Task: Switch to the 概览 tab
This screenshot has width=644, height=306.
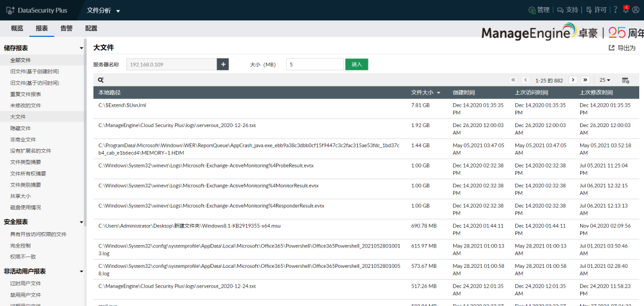Action: (x=17, y=28)
